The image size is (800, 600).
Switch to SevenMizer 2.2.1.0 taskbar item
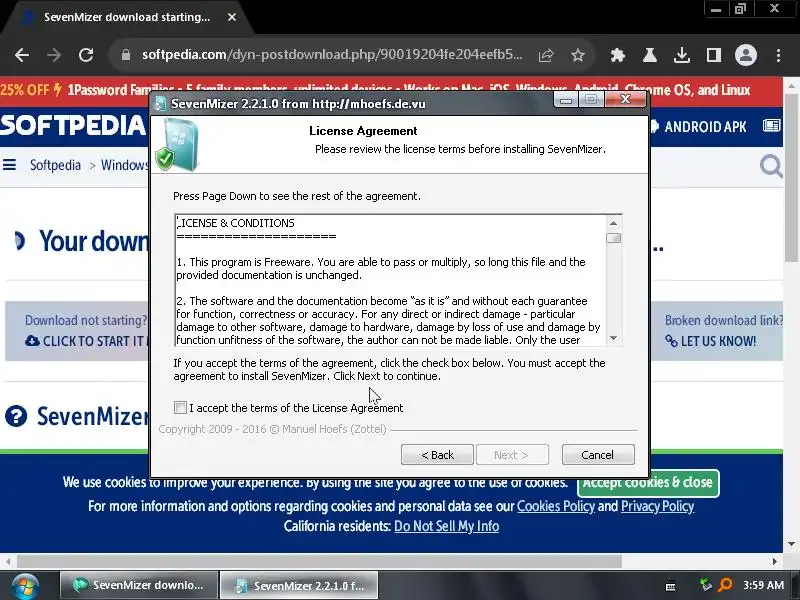click(299, 585)
